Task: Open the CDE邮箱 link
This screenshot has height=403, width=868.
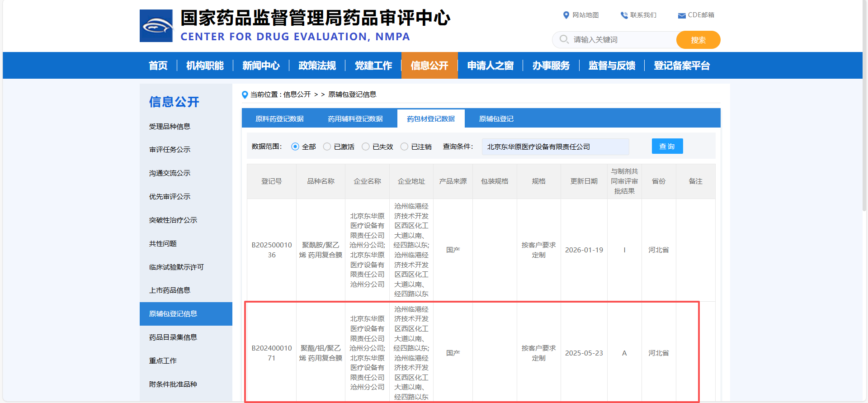Action: coord(701,15)
